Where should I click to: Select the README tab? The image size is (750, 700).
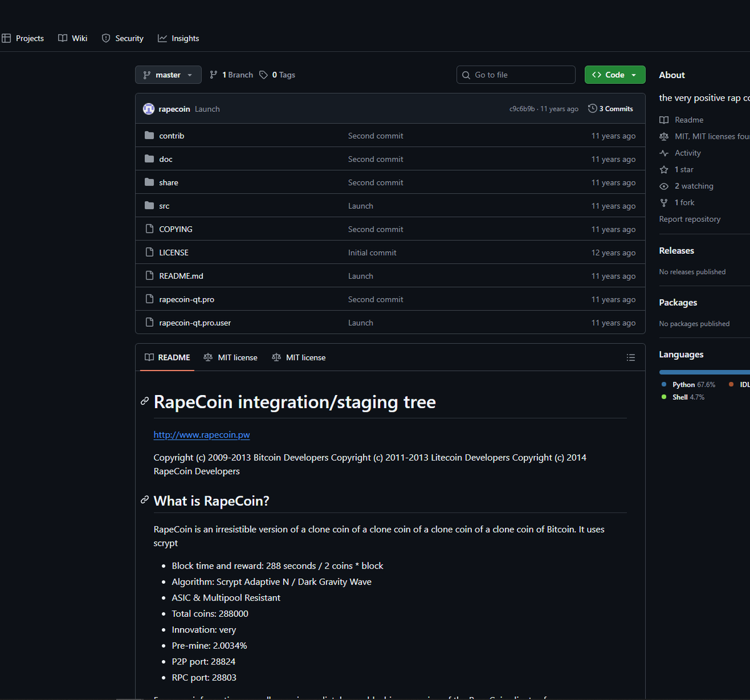(167, 357)
